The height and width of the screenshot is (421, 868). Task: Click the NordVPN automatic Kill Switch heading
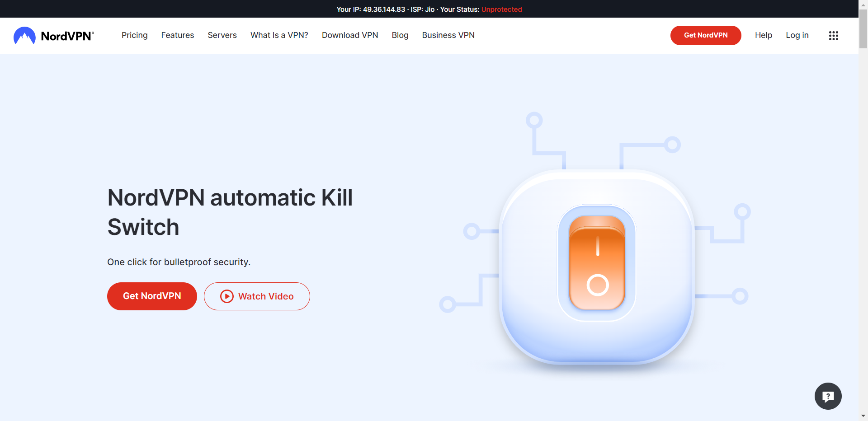tap(230, 212)
